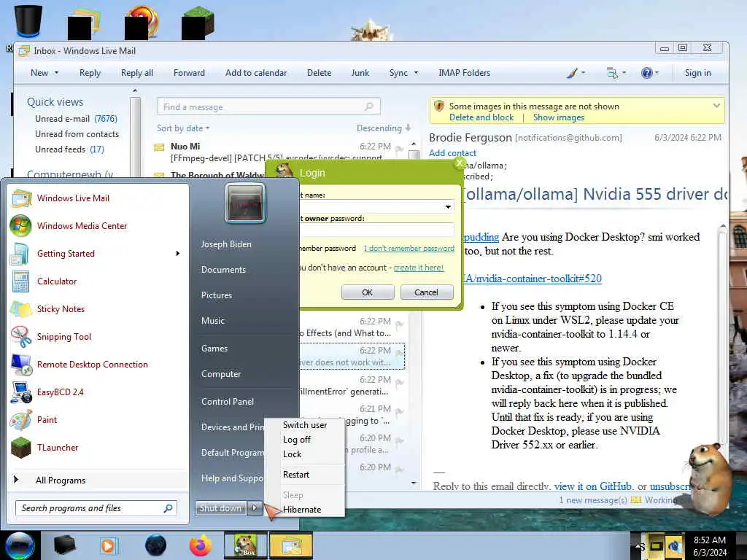Expand the Sync dropdown arrow
Image resolution: width=747 pixels, height=560 pixels.
click(416, 73)
